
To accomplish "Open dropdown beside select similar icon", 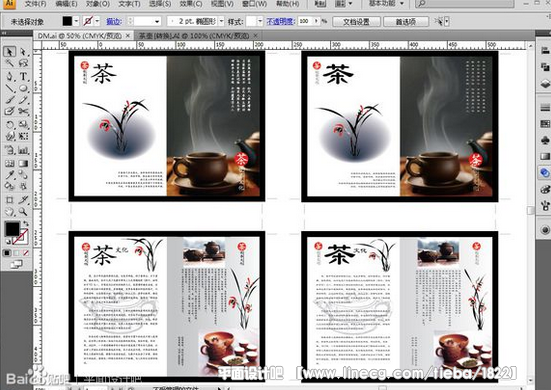I will tap(447, 22).
